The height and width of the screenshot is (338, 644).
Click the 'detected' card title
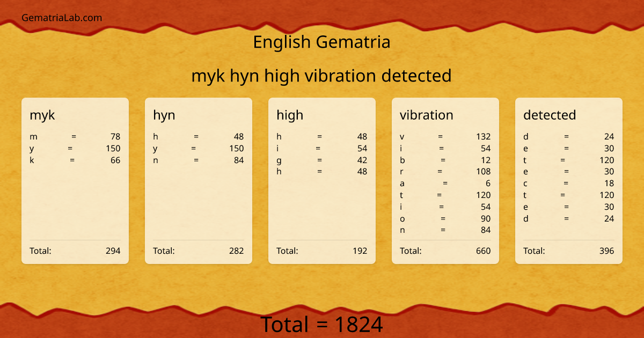[x=550, y=115]
